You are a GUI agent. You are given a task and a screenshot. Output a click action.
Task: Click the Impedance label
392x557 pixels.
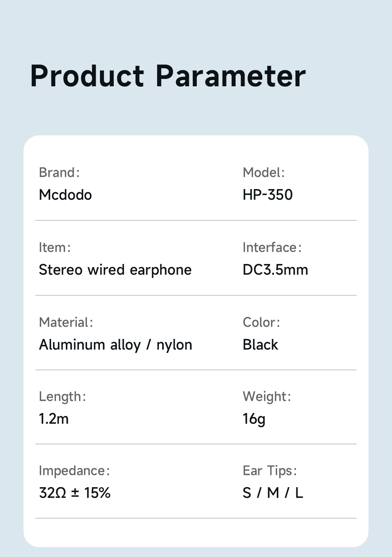click(74, 471)
